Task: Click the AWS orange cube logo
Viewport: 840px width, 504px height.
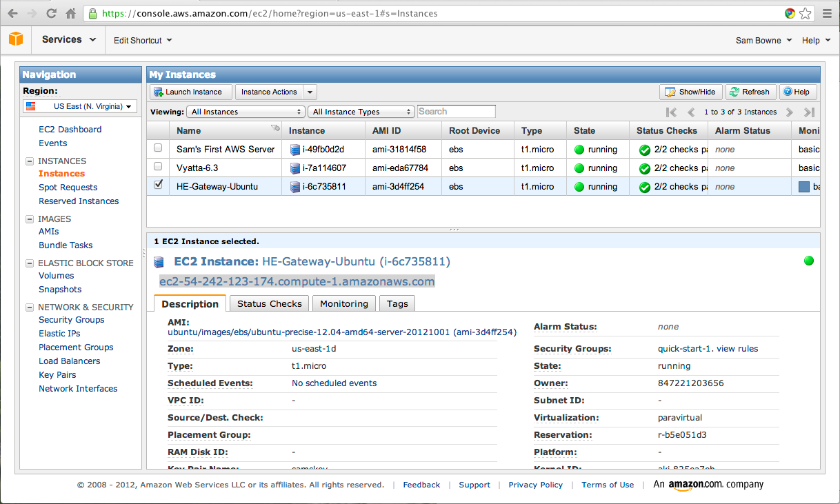Action: [x=16, y=39]
